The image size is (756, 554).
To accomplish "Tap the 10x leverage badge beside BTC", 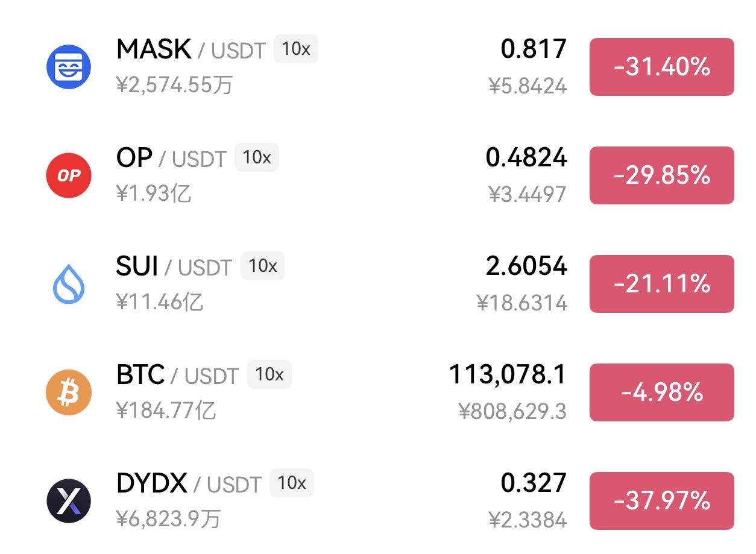I will click(x=269, y=374).
